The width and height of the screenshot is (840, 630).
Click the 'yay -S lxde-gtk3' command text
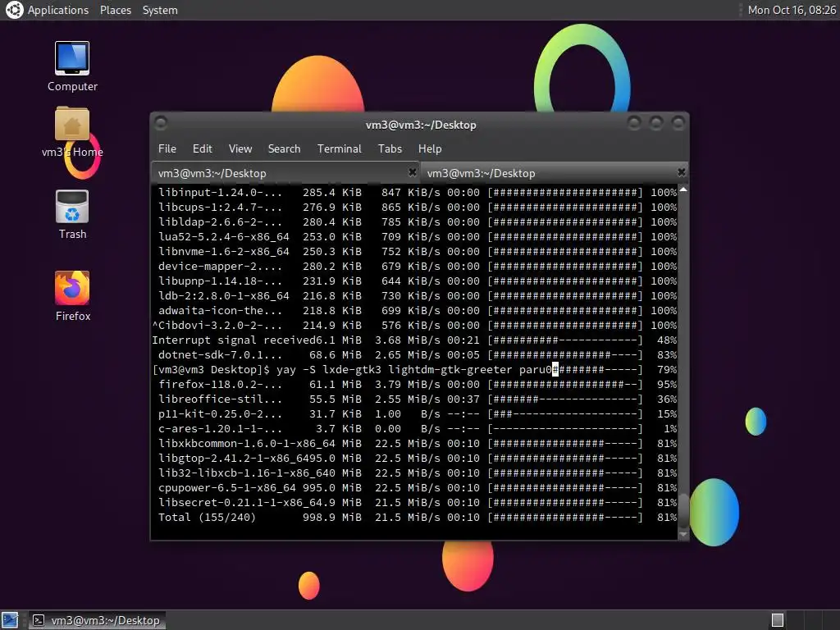click(x=328, y=370)
